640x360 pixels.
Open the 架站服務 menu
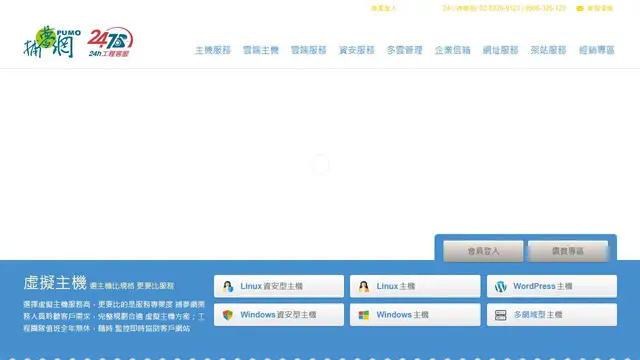549,50
